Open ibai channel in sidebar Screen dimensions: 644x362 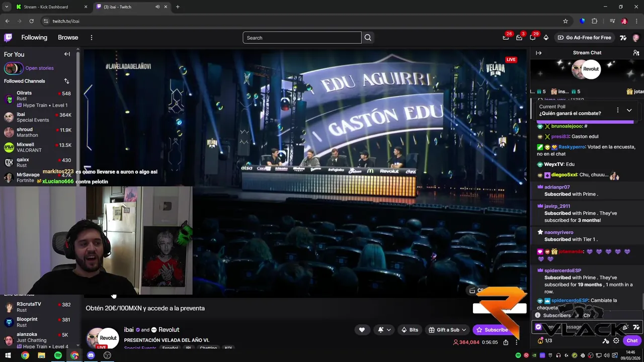click(38, 117)
